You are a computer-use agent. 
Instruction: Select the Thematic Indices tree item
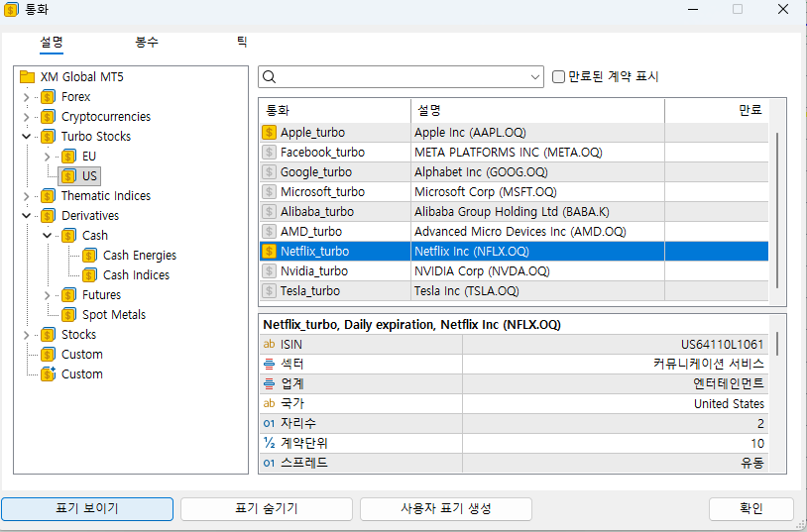coord(105,196)
